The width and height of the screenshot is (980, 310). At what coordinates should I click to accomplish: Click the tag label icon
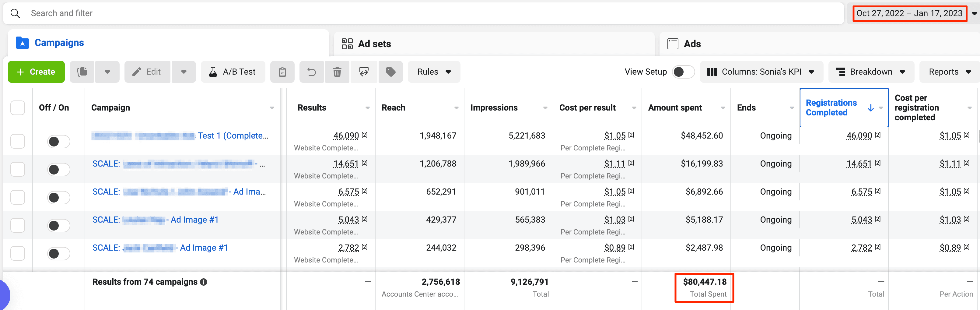tap(391, 72)
